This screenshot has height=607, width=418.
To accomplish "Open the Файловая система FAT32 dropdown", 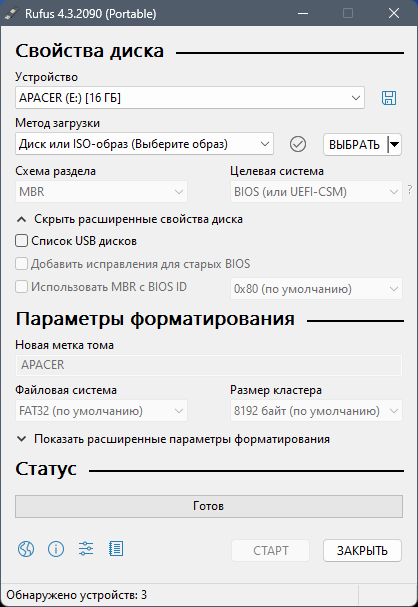I will [x=101, y=411].
